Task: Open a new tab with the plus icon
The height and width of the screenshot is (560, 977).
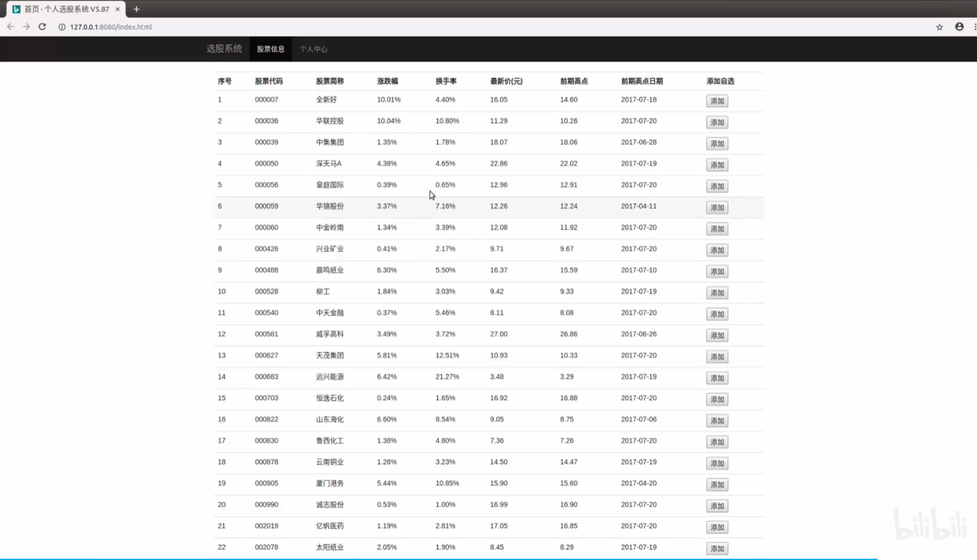Action: pyautogui.click(x=137, y=9)
